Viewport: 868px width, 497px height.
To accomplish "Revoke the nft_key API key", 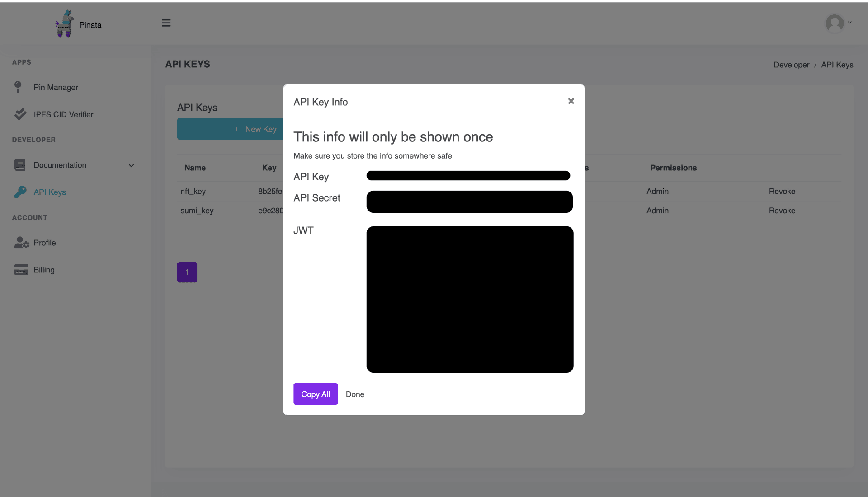I will pos(782,191).
